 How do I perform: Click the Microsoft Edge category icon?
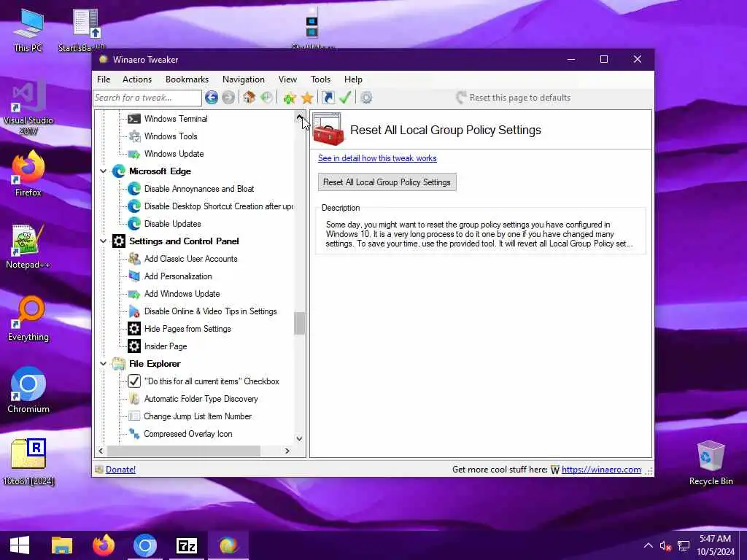pyautogui.click(x=119, y=171)
